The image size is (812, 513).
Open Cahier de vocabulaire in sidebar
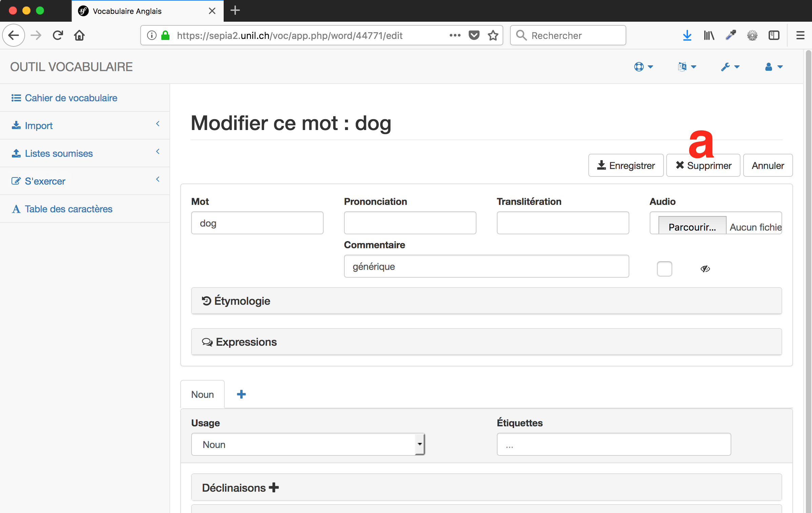click(71, 98)
